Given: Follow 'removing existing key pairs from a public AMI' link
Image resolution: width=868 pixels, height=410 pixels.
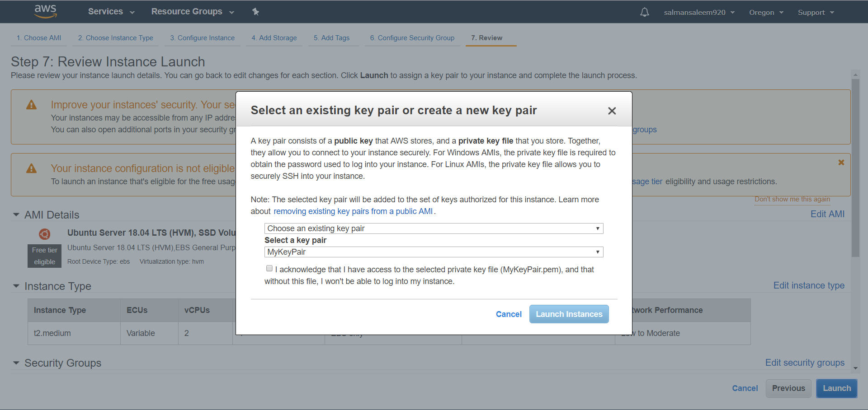Looking at the screenshot, I should tap(353, 211).
